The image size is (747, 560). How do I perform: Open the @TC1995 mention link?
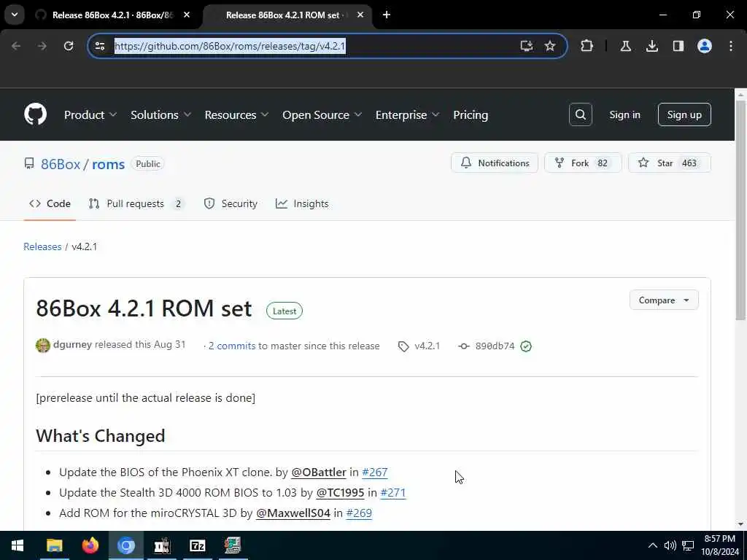(340, 492)
